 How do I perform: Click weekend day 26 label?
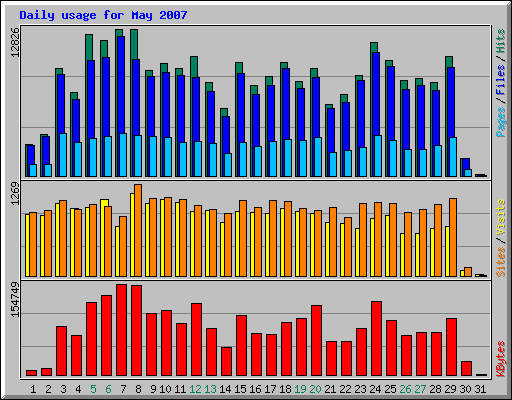pyautogui.click(x=405, y=389)
